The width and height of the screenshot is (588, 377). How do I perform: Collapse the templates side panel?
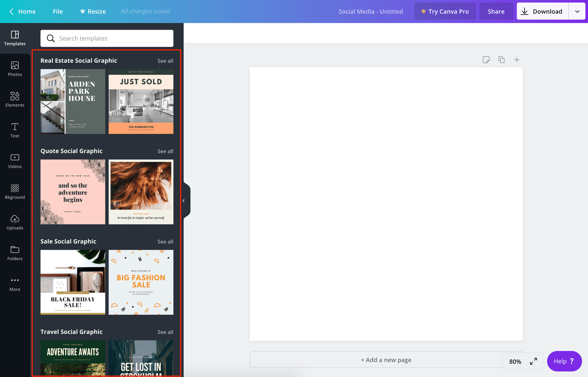[x=184, y=200]
